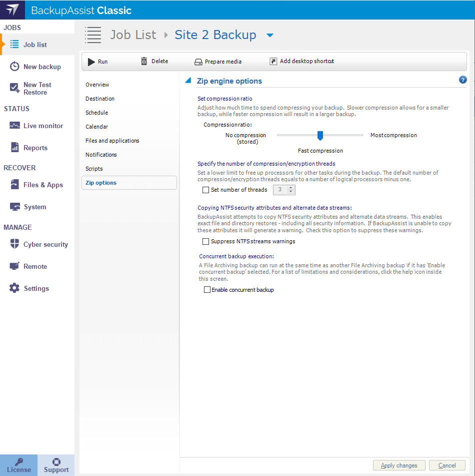Image resolution: width=475 pixels, height=476 pixels.
Task: Open the blue help question mark icon
Action: [462, 80]
